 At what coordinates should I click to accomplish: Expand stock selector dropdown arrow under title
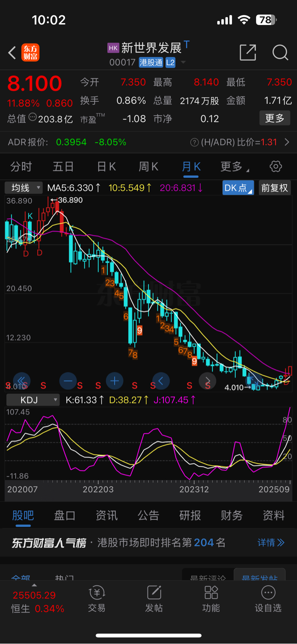pyautogui.click(x=183, y=62)
